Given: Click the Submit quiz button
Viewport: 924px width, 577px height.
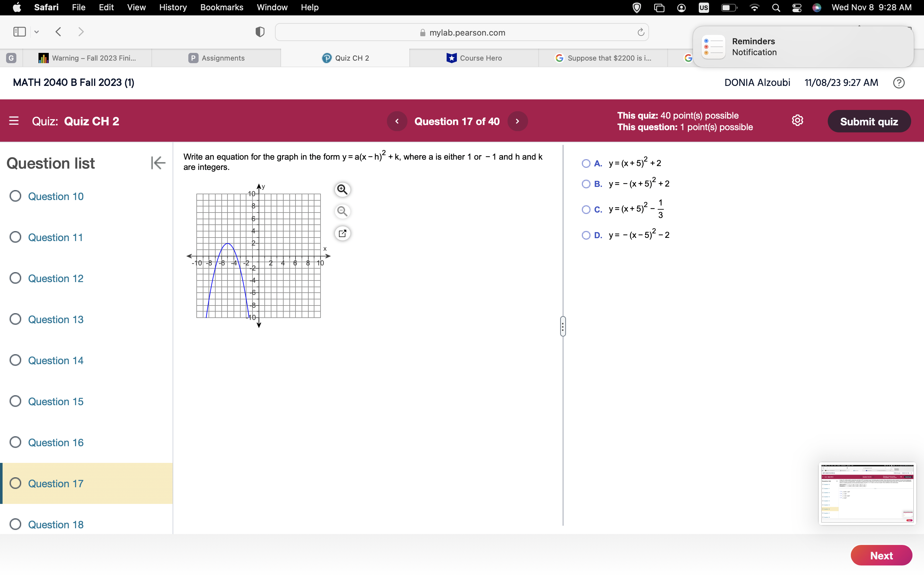Looking at the screenshot, I should (x=869, y=121).
